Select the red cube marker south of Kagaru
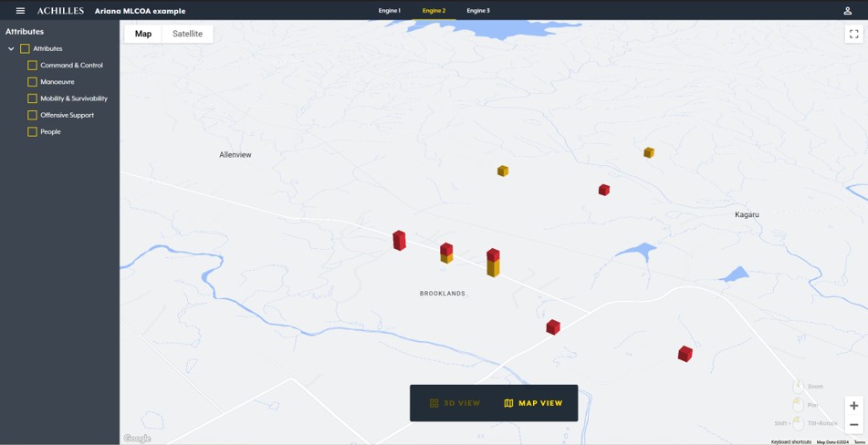Image resolution: width=868 pixels, height=445 pixels. (685, 354)
